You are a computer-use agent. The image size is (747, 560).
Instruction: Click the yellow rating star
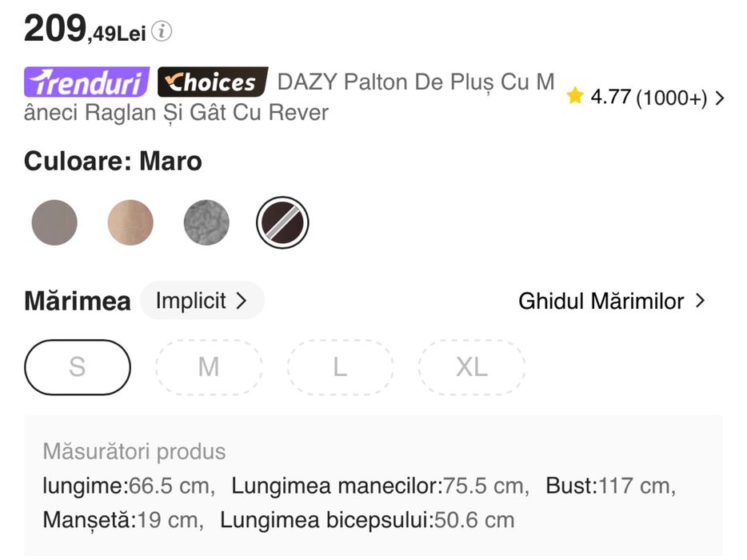click(x=574, y=97)
